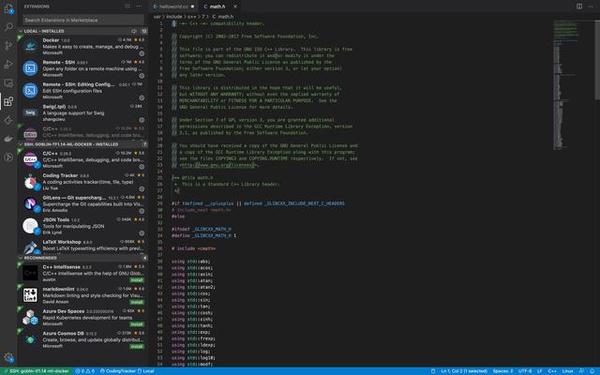Click the notifications bell in status bar

[x=592, y=371]
